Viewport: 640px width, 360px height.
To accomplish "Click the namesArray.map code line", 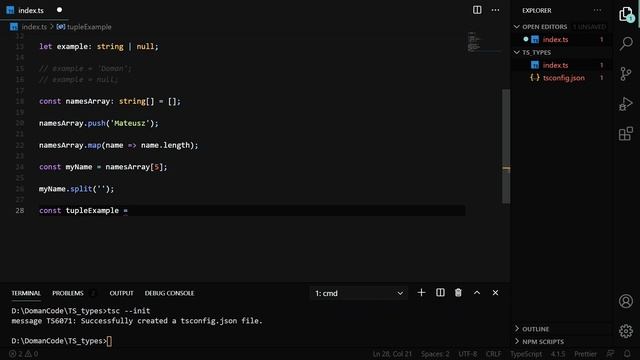I will (118, 145).
